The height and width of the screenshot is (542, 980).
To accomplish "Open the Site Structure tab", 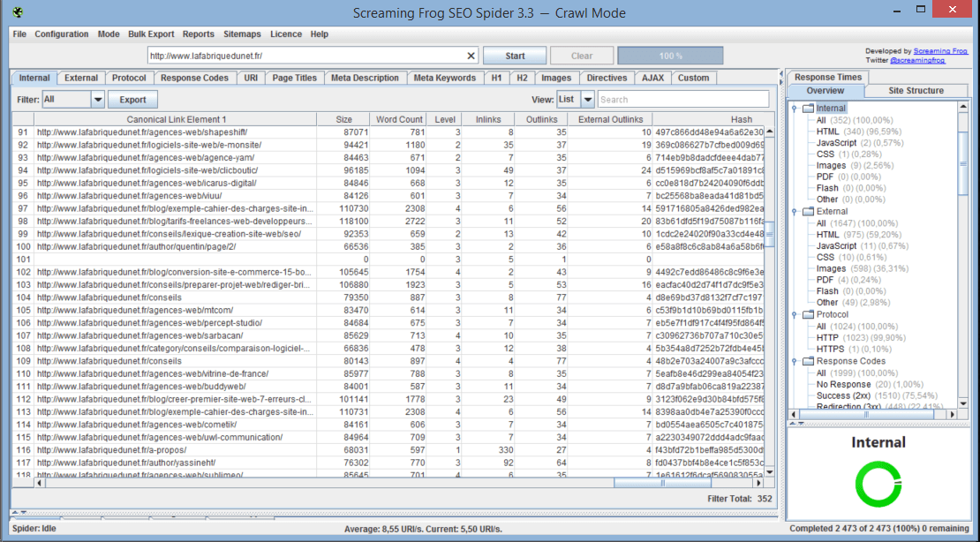I will (916, 91).
